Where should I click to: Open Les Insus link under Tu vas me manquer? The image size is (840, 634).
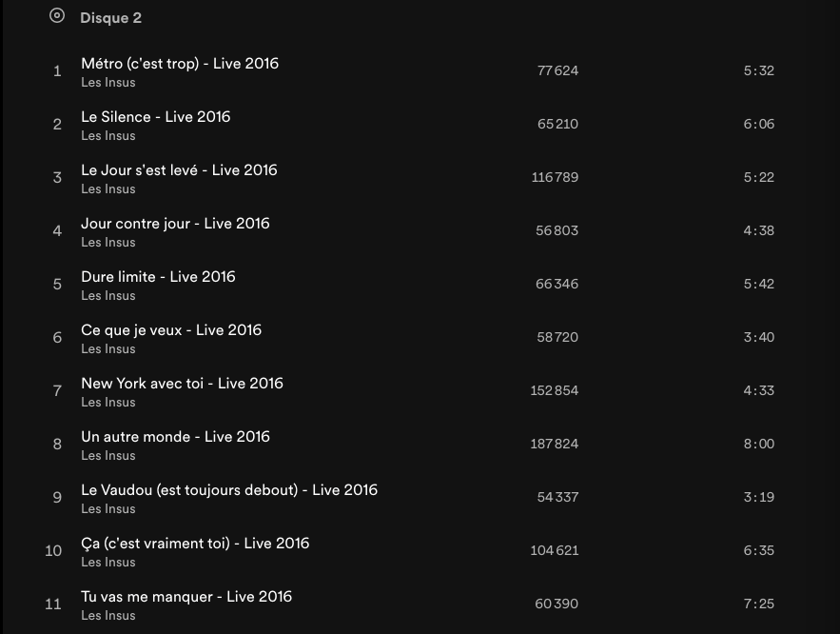[x=108, y=616]
